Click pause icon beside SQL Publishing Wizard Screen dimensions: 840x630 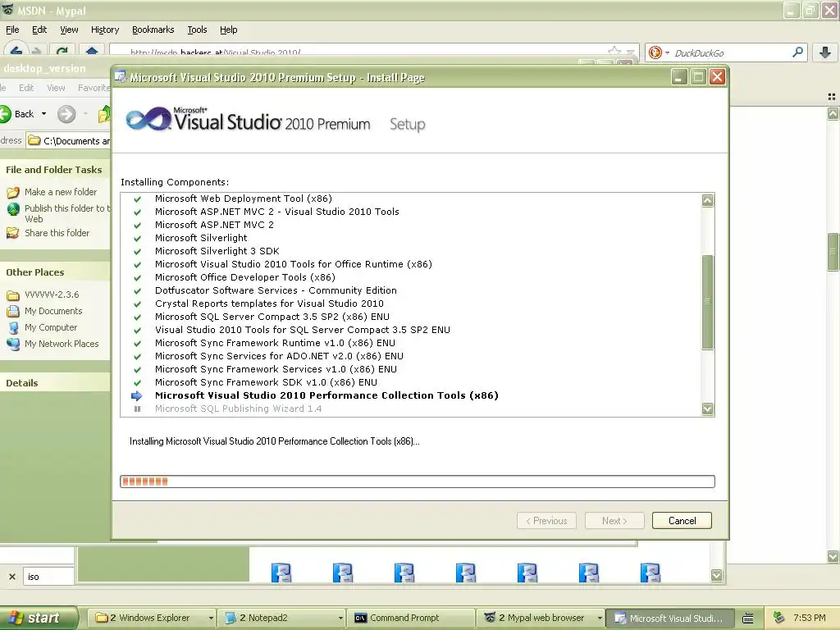pos(137,409)
